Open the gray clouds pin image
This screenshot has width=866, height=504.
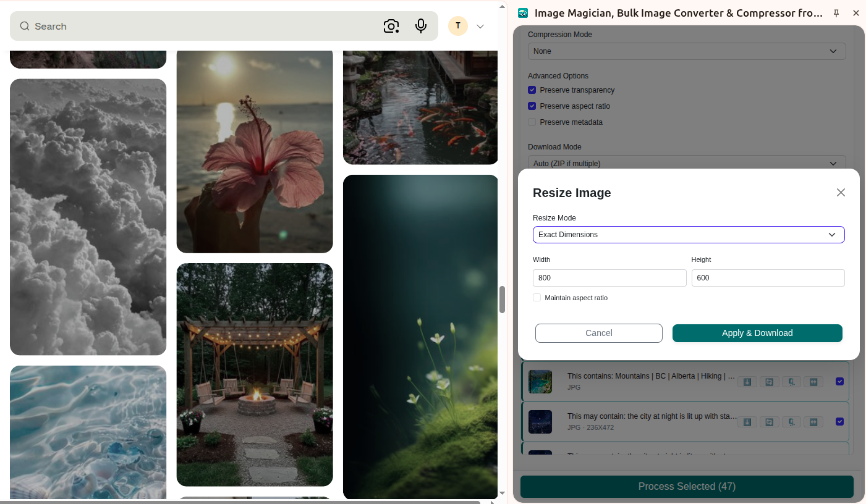88,217
